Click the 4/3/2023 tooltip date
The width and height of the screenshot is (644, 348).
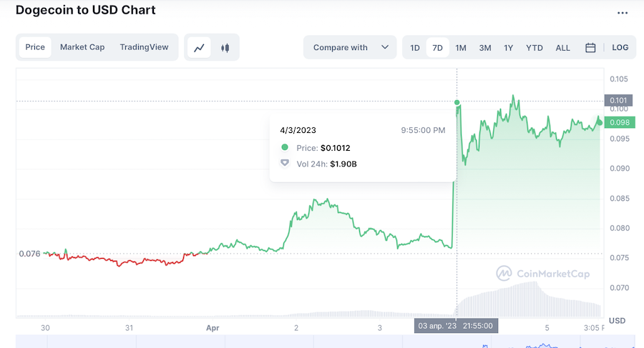pyautogui.click(x=298, y=130)
